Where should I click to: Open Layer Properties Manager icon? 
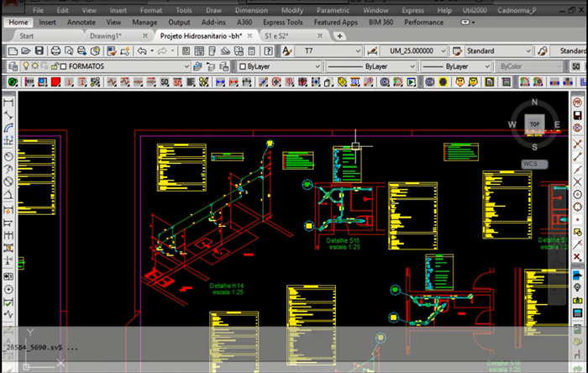13,66
